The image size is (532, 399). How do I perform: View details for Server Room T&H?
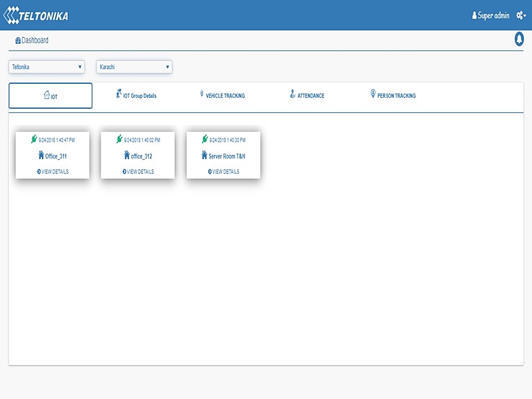(x=223, y=172)
